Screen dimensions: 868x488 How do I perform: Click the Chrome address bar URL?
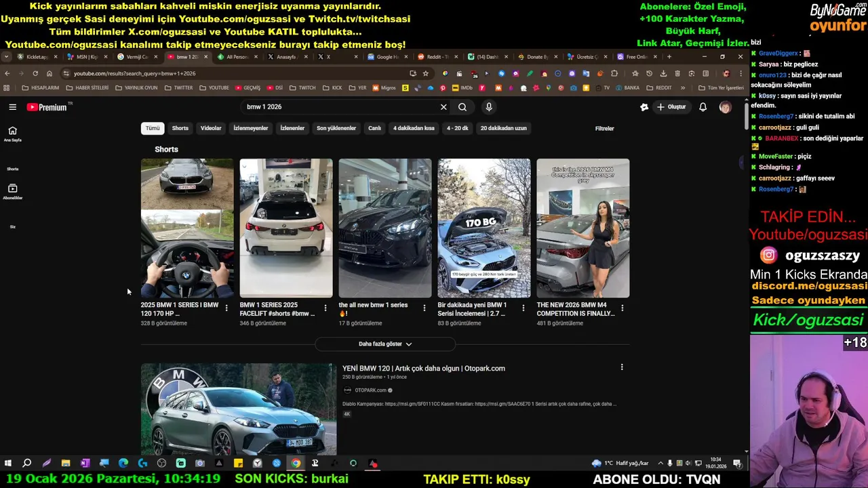click(134, 73)
